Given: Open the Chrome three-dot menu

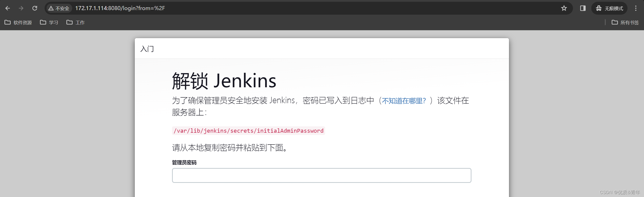Looking at the screenshot, I should pos(636,8).
